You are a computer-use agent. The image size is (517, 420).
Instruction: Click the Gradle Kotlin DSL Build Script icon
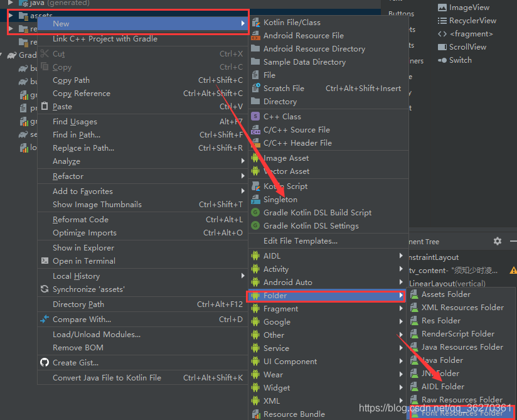[x=255, y=212]
